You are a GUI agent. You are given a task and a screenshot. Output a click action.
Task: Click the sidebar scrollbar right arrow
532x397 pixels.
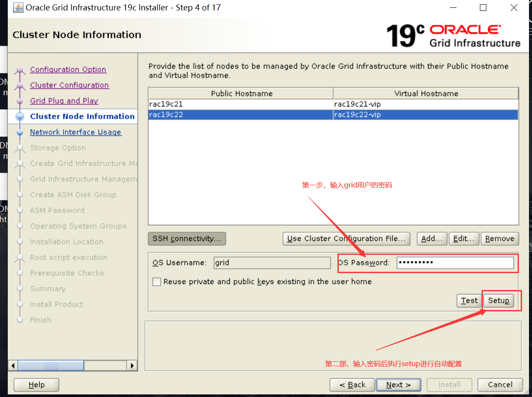click(x=132, y=366)
